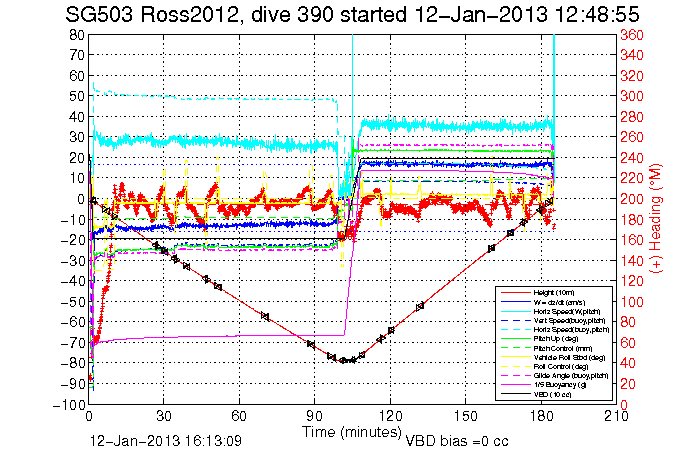This screenshot has height=454, width=681.
Task: Select legend entry '1/5 Buoyancy (g)'
Action: pyautogui.click(x=559, y=385)
